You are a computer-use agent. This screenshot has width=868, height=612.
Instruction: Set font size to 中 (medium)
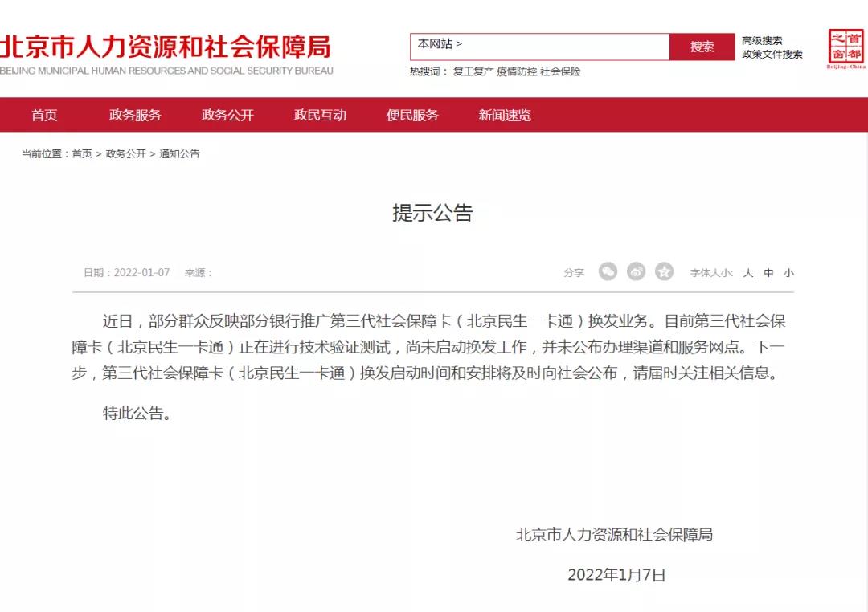(768, 273)
